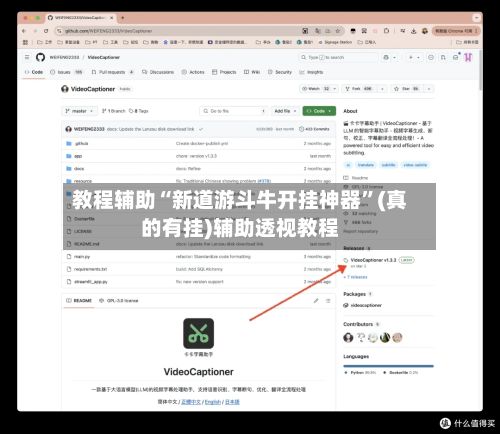Focus the Go to file search box

coord(233,111)
